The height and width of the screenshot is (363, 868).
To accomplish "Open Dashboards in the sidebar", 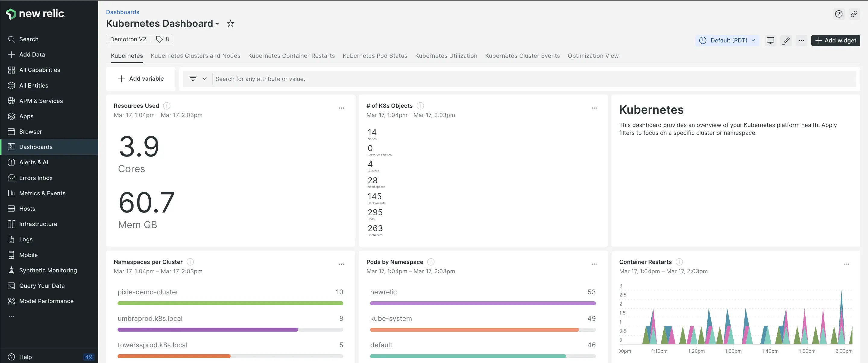I will 49,147.
